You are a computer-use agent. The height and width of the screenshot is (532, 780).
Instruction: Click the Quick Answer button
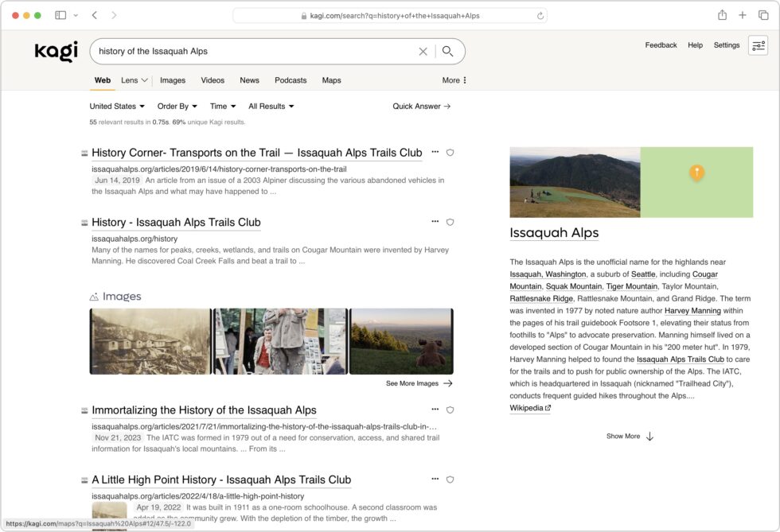[x=422, y=106]
